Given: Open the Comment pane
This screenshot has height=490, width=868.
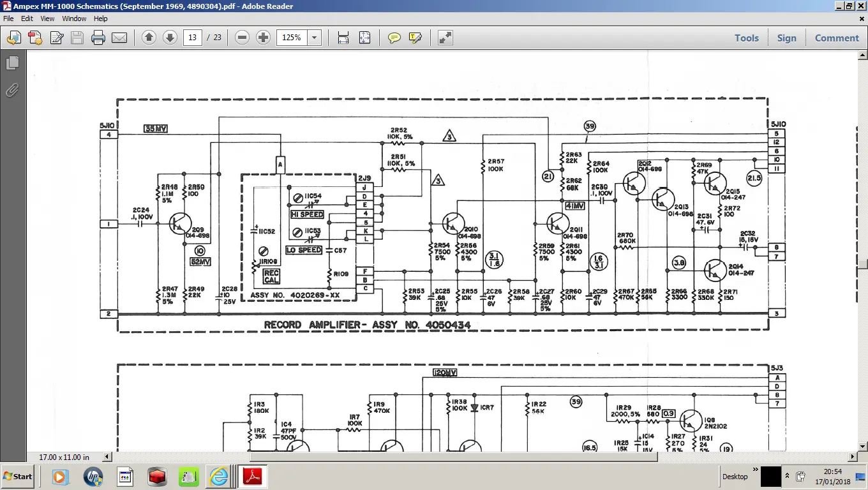Looking at the screenshot, I should click(837, 38).
